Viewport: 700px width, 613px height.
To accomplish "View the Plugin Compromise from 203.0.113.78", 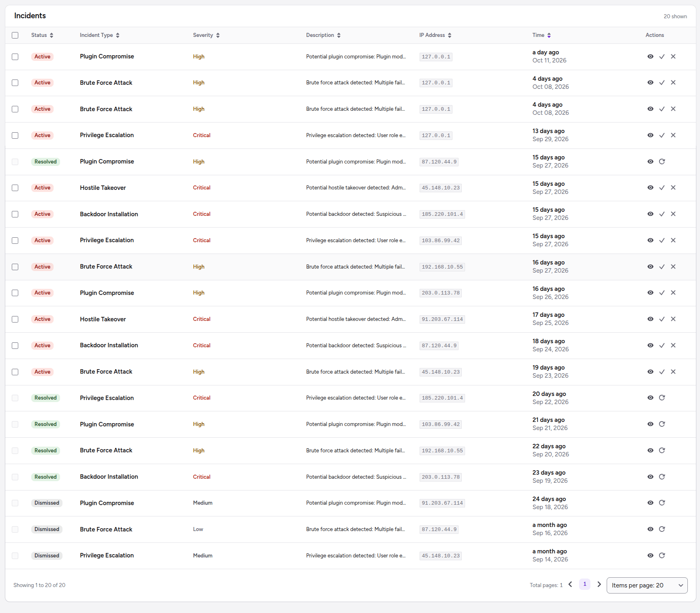I will (650, 293).
